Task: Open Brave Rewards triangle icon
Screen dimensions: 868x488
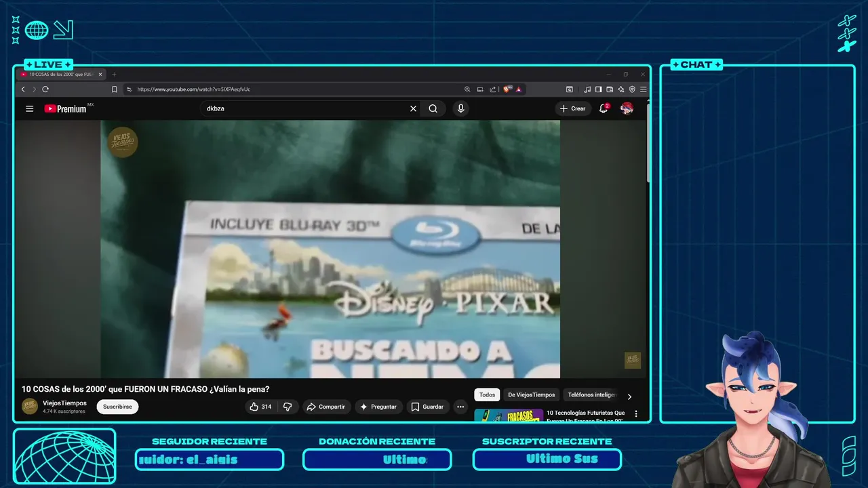Action: [518, 89]
